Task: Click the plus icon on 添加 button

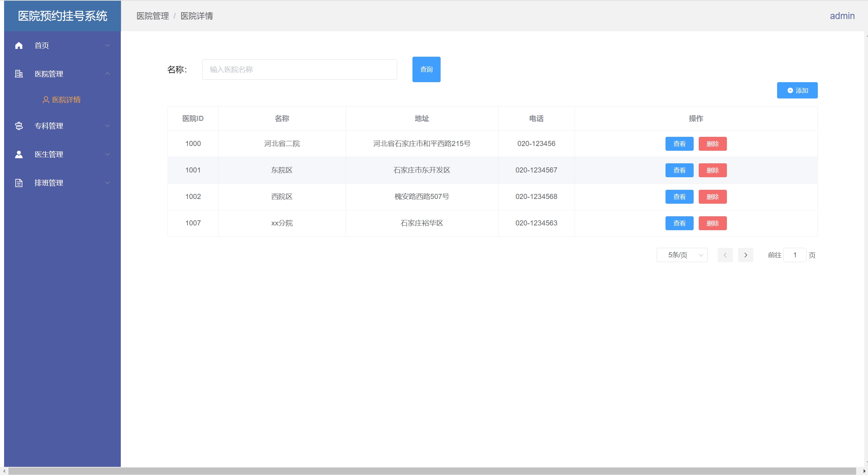Action: tap(790, 91)
